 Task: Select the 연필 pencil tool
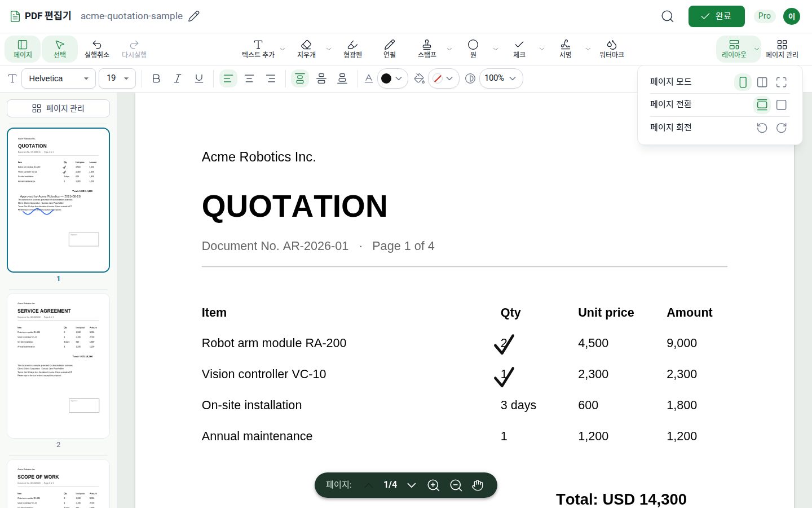pyautogui.click(x=390, y=49)
